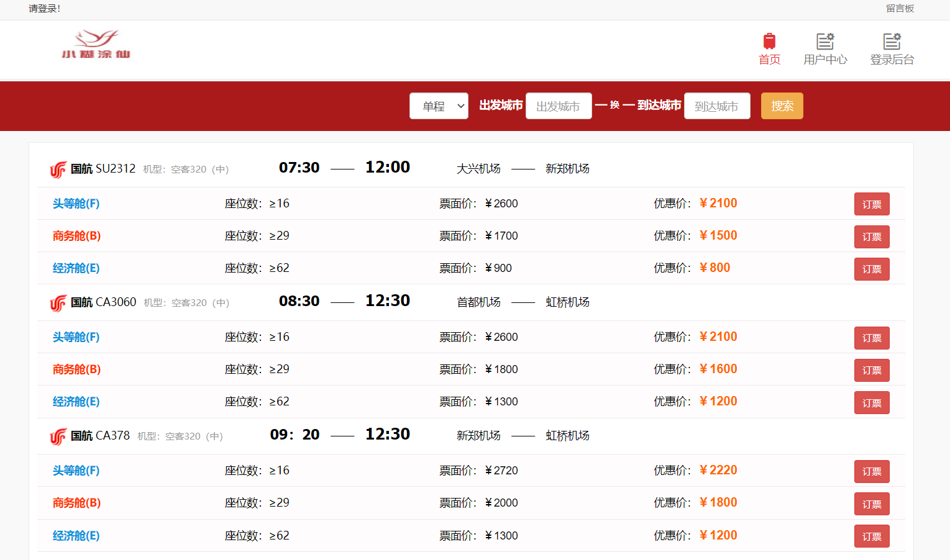The height and width of the screenshot is (560, 950).
Task: Click flight number CA3060
Action: (116, 302)
